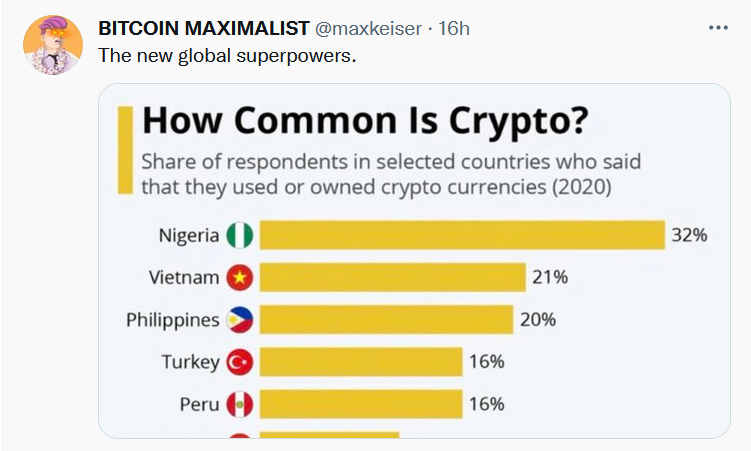The height and width of the screenshot is (451, 751).
Task: Click the yellow Vietnam 21% bar
Action: 393,277
